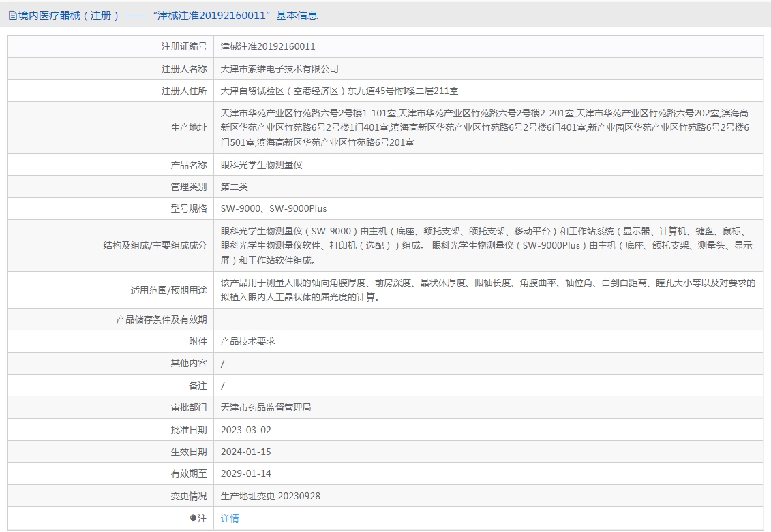Image resolution: width=771 pixels, height=532 pixels.
Task: Select intended use text starting 该产品用于测量人眼
Action: tap(488, 290)
